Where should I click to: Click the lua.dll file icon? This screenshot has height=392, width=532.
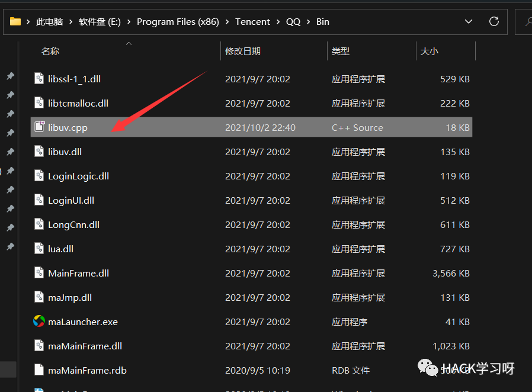click(39, 249)
